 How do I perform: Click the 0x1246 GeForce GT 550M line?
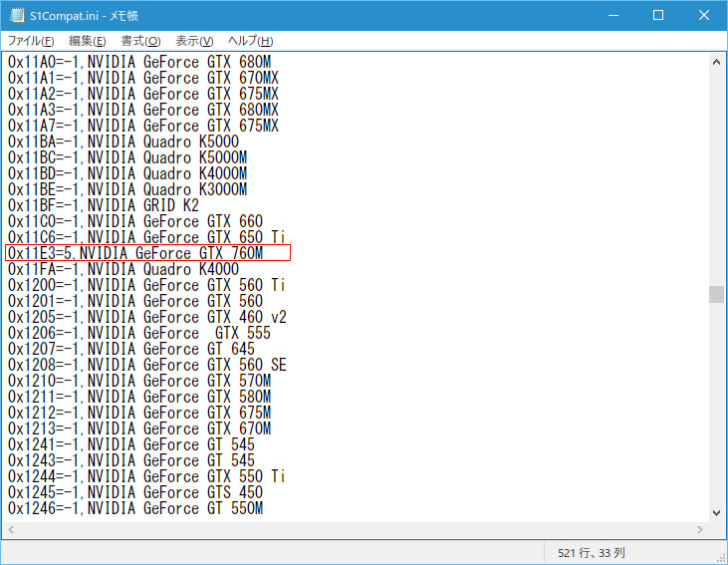[135, 508]
